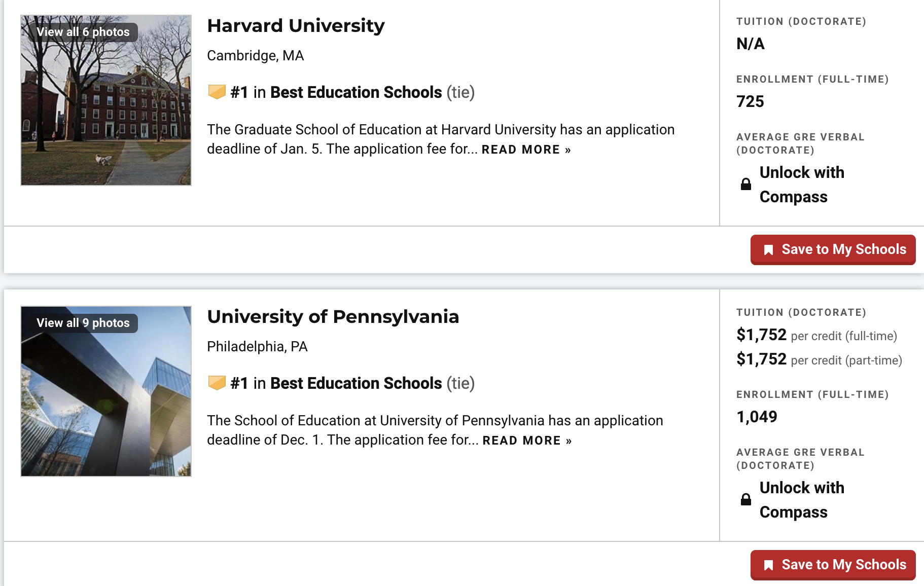The image size is (924, 586).
Task: Click the Harvard campus building thumbnail
Action: pos(106,100)
